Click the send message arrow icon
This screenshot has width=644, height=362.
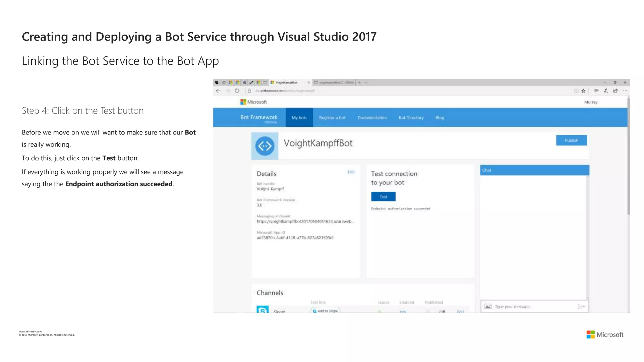pos(581,306)
